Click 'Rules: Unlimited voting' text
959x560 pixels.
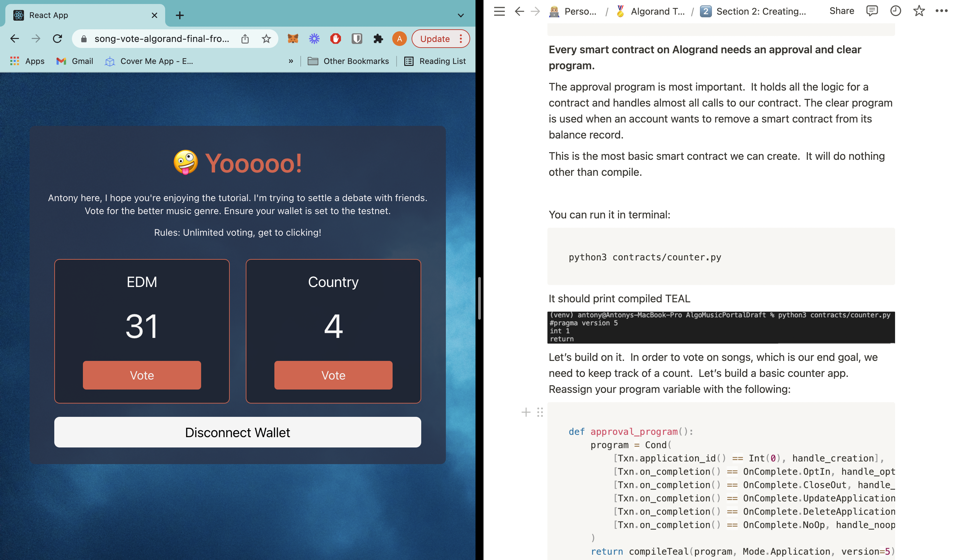[237, 232]
